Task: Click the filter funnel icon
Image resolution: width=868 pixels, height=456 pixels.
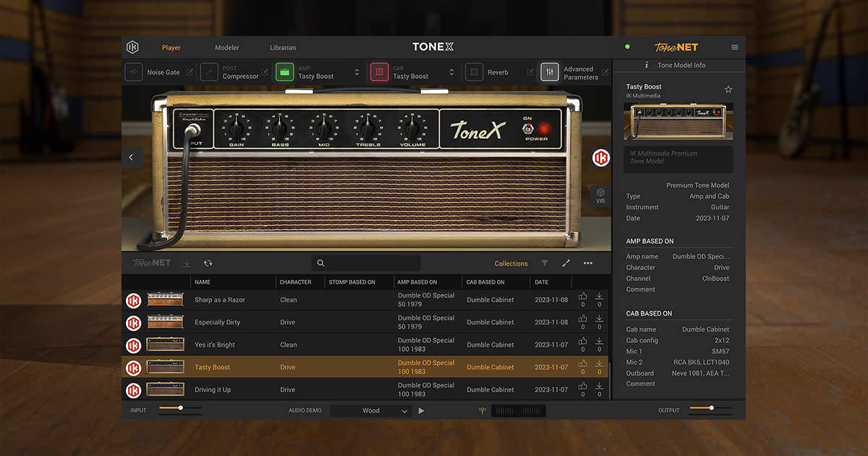Action: coord(545,263)
